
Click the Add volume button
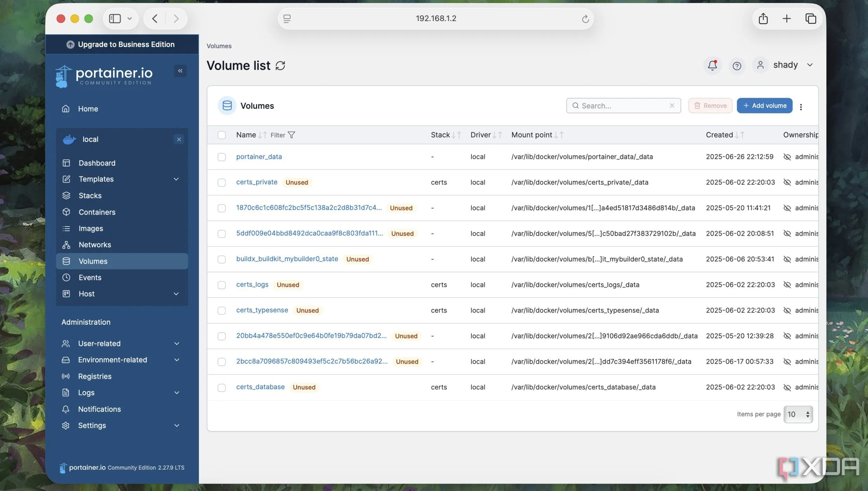point(764,106)
